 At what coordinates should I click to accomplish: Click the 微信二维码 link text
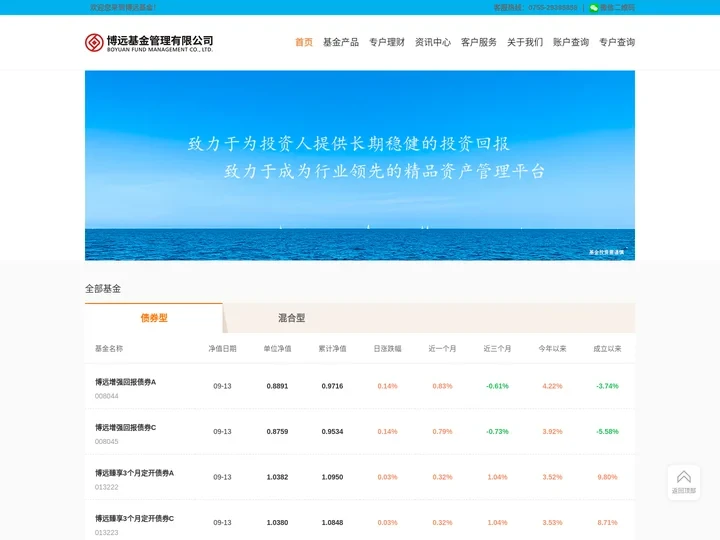(x=618, y=8)
